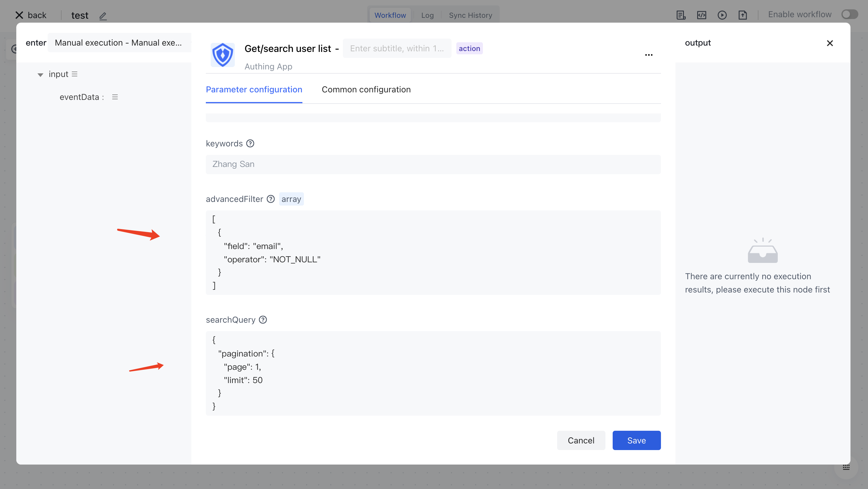Screen dimensions: 868x489
Task: Click the pencil icon to rename test
Action: [103, 16]
